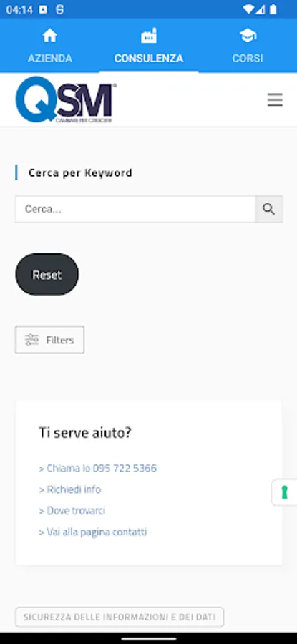The width and height of the screenshot is (297, 644).
Task: Select the CONSULENZA tab label
Action: (149, 59)
